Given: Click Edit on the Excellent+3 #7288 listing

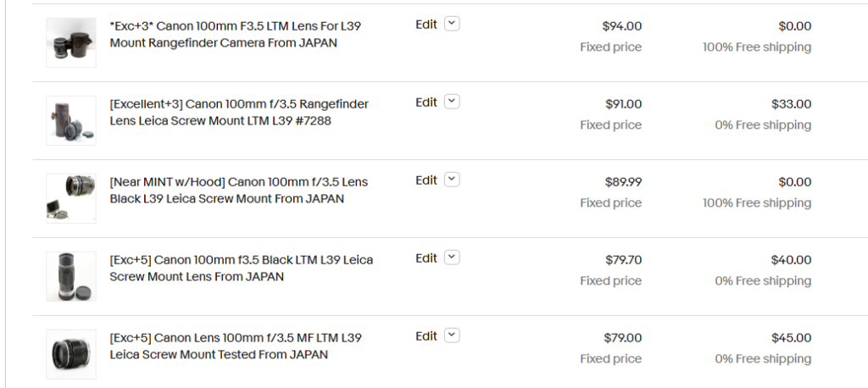Looking at the screenshot, I should click(x=426, y=103).
